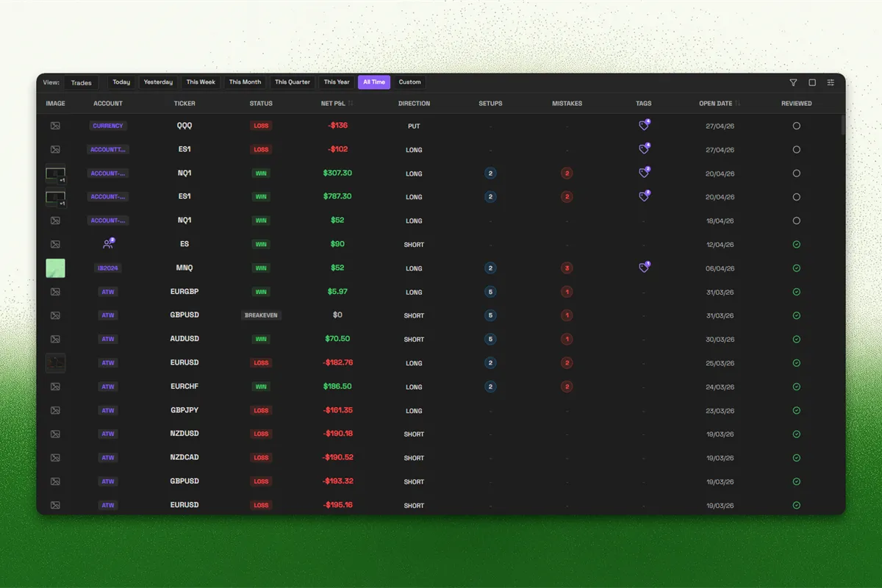Toggle reviewed checkmark for ES $90 trade
The image size is (882, 588).
point(797,244)
